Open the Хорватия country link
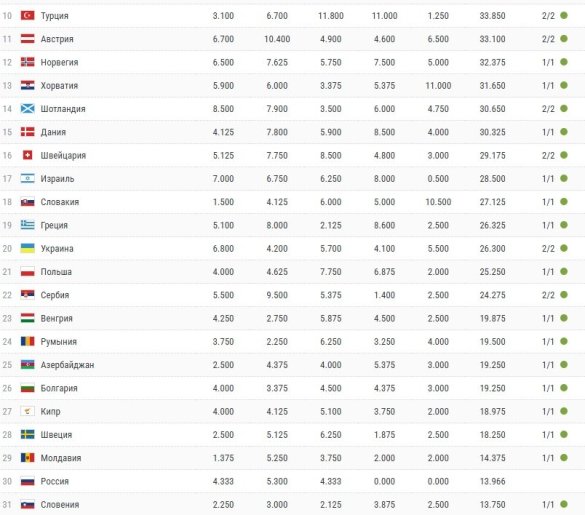 59,85
